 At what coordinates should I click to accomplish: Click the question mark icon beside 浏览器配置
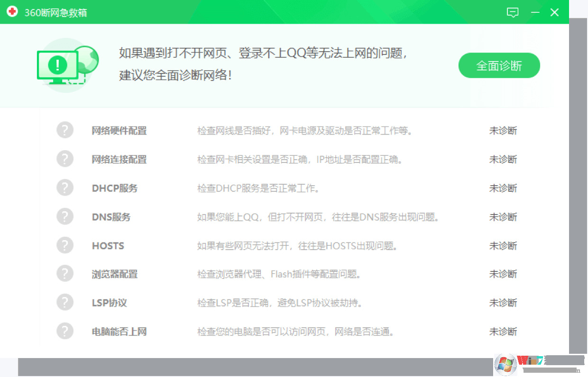pos(65,274)
